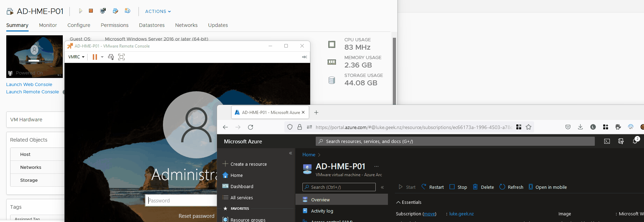Viewport: 644px width, 222px height.
Task: Open the vSphere ACTIONS dropdown
Action: coord(158,12)
